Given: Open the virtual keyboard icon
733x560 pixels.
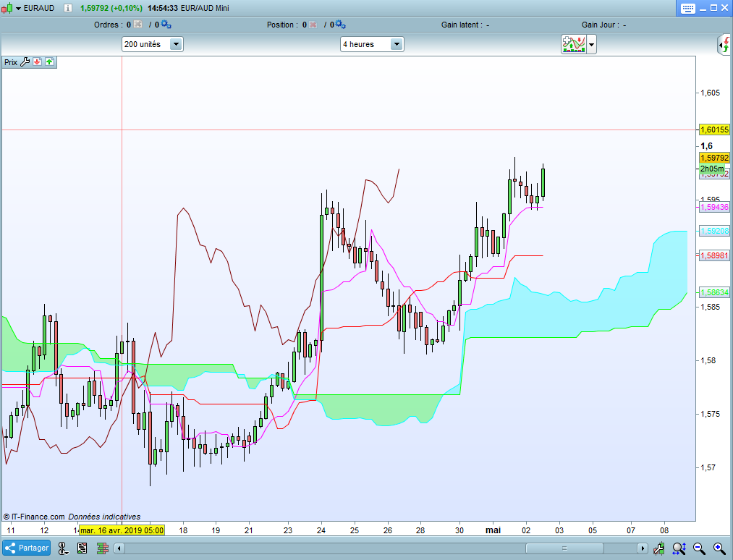Looking at the screenshot, I should point(687,8).
